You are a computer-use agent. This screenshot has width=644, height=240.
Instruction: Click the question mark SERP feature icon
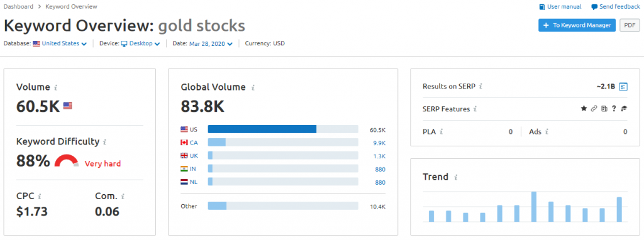pyautogui.click(x=614, y=109)
